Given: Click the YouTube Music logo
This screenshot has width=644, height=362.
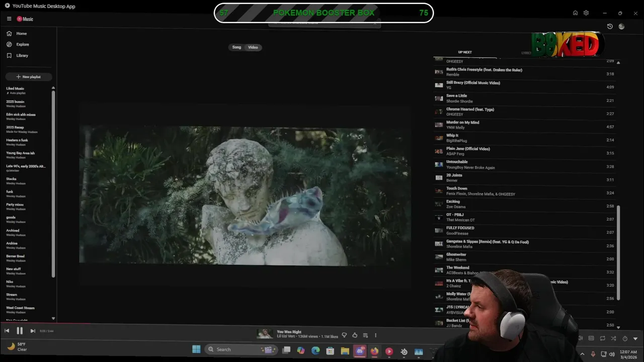Looking at the screenshot, I should pyautogui.click(x=25, y=19).
